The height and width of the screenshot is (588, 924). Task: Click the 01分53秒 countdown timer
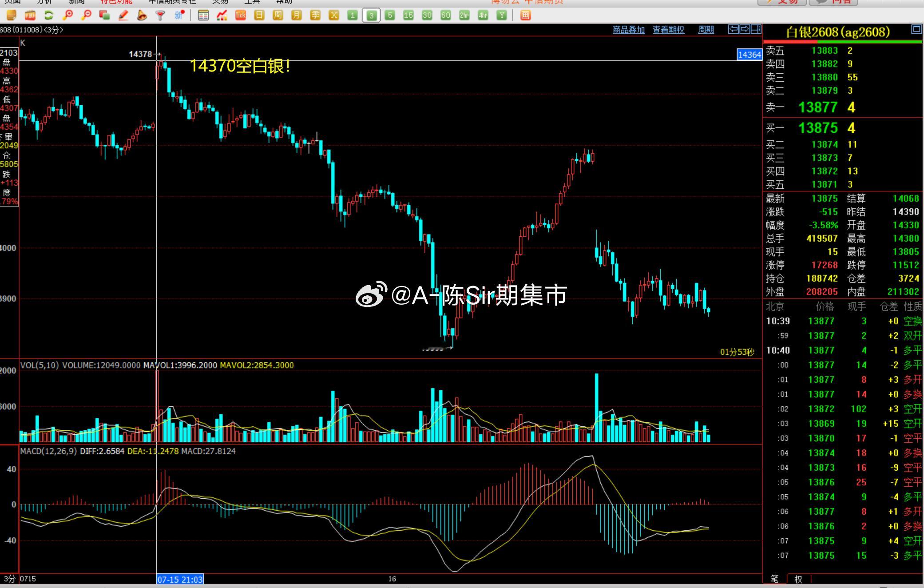[x=737, y=352]
